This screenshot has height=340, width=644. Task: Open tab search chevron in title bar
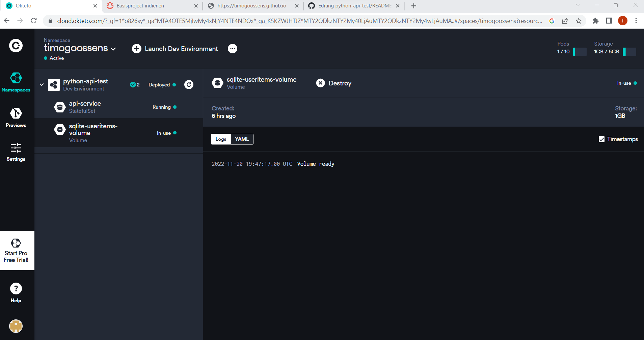[578, 5]
